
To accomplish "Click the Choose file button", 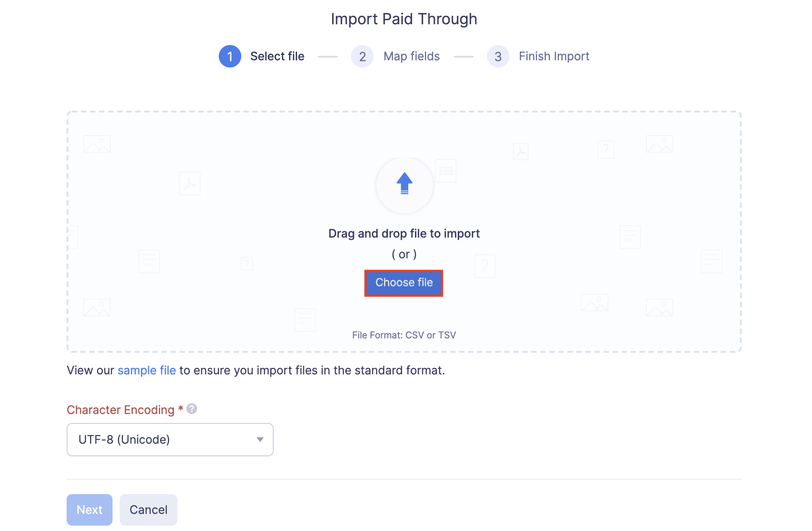I will pyautogui.click(x=404, y=283).
